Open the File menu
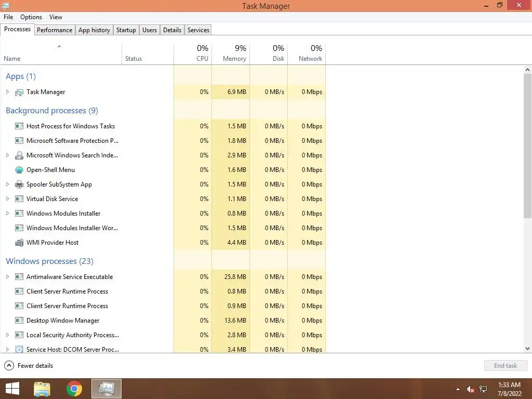Viewport: 532px width, 399px height. click(8, 17)
